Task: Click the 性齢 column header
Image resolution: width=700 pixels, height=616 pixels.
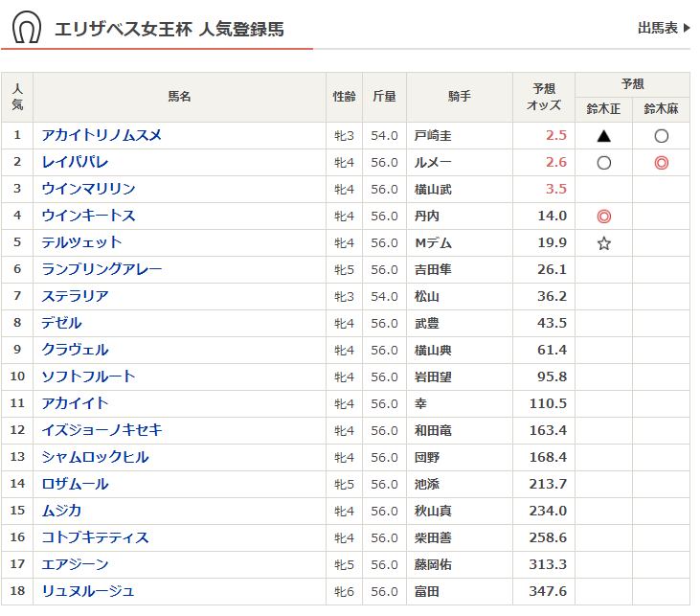Action: [x=344, y=97]
